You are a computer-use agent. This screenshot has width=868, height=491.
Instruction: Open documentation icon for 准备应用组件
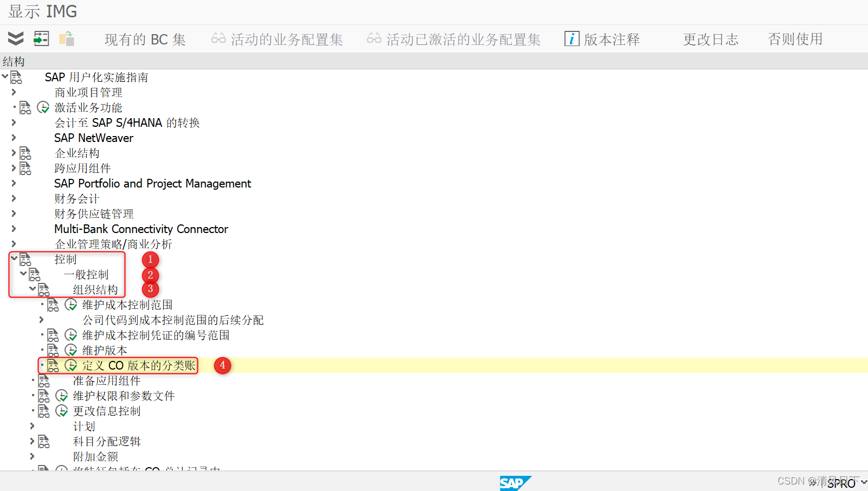(44, 381)
